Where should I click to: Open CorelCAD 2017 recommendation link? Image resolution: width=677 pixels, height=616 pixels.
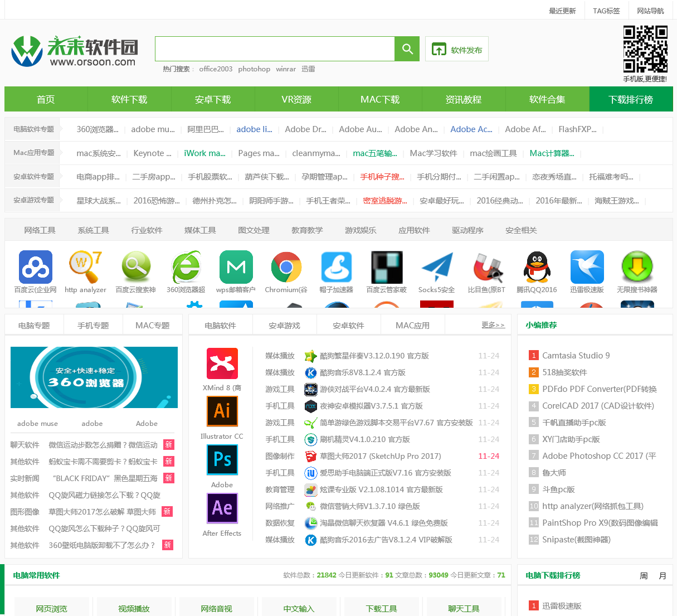tap(598, 406)
